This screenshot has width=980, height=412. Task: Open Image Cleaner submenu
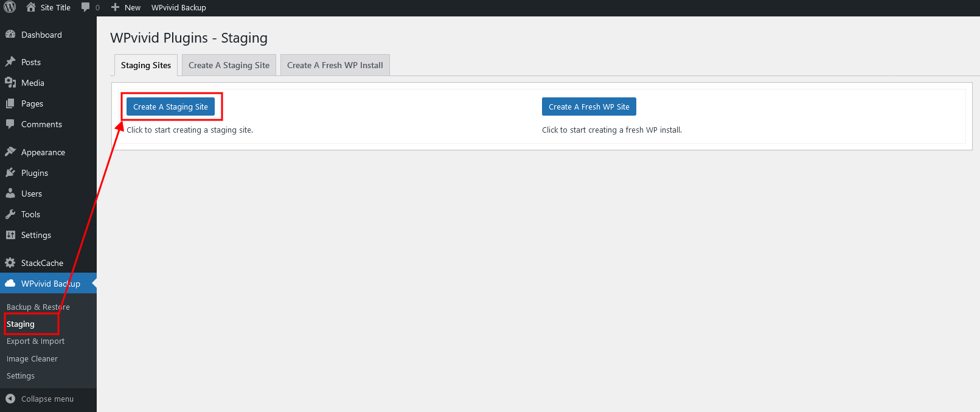click(32, 358)
